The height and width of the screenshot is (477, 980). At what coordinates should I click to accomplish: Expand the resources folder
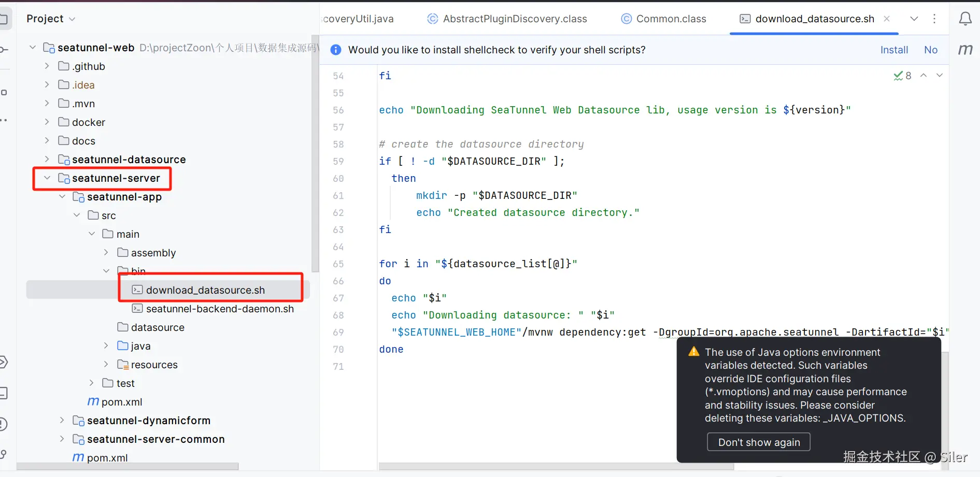point(106,365)
